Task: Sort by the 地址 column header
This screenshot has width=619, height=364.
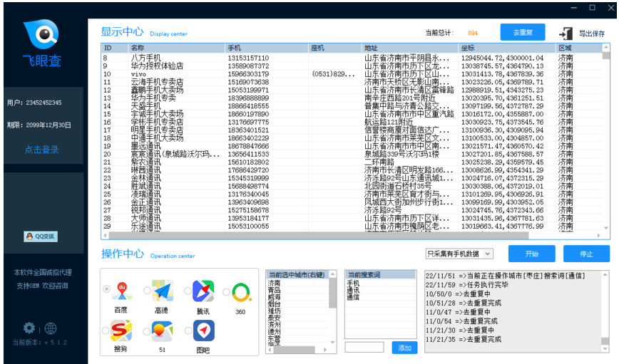Action: coord(410,48)
